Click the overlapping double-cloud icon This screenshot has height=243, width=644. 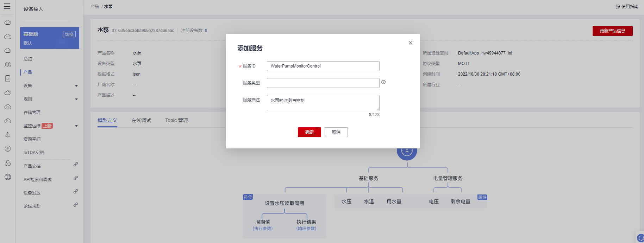[x=8, y=93]
